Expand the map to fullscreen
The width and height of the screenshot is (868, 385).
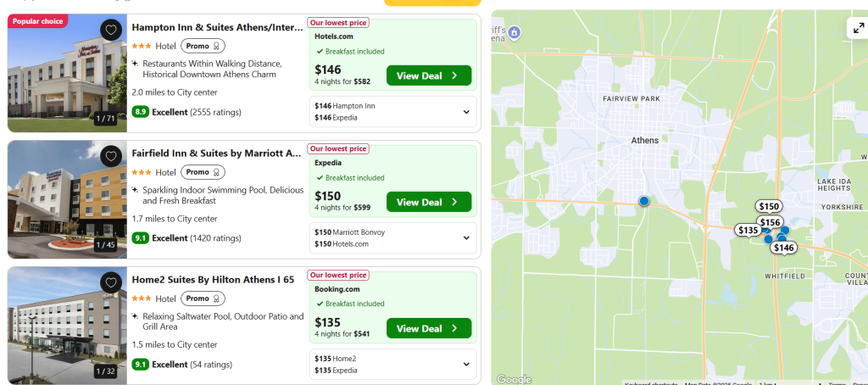(855, 28)
